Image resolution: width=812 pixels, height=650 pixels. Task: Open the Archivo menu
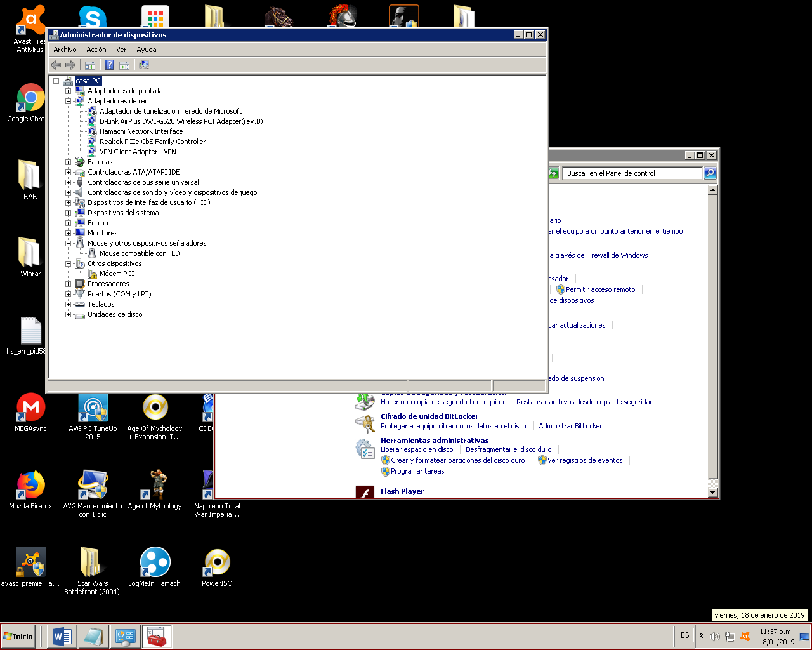pyautogui.click(x=65, y=50)
